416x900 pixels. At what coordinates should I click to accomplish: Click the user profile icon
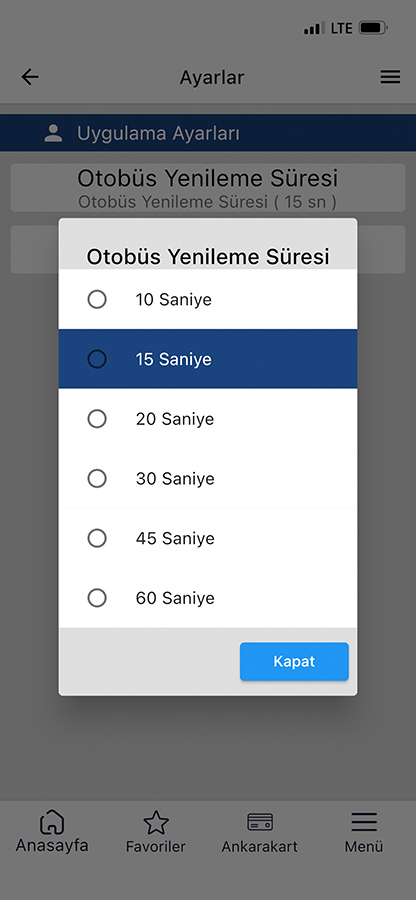click(x=53, y=134)
